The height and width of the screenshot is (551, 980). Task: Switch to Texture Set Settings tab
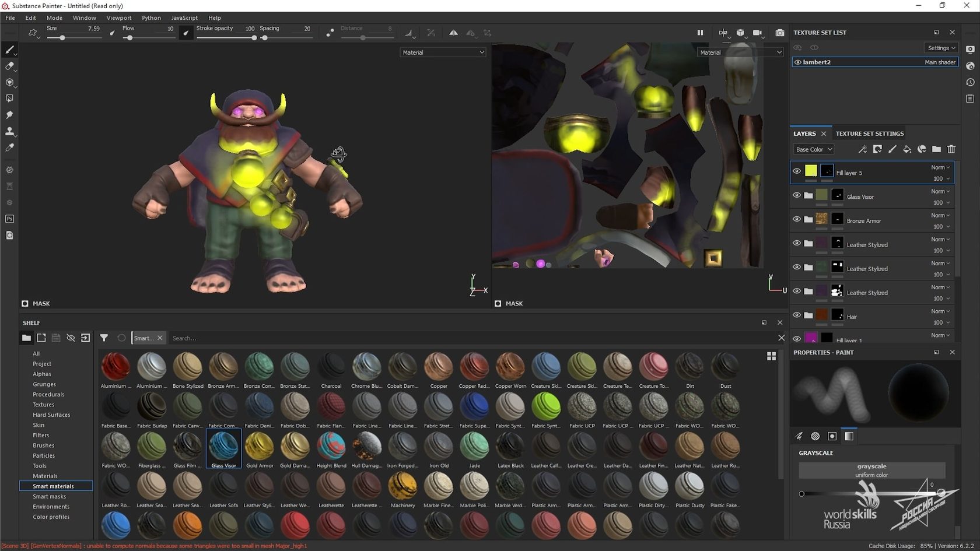869,134
